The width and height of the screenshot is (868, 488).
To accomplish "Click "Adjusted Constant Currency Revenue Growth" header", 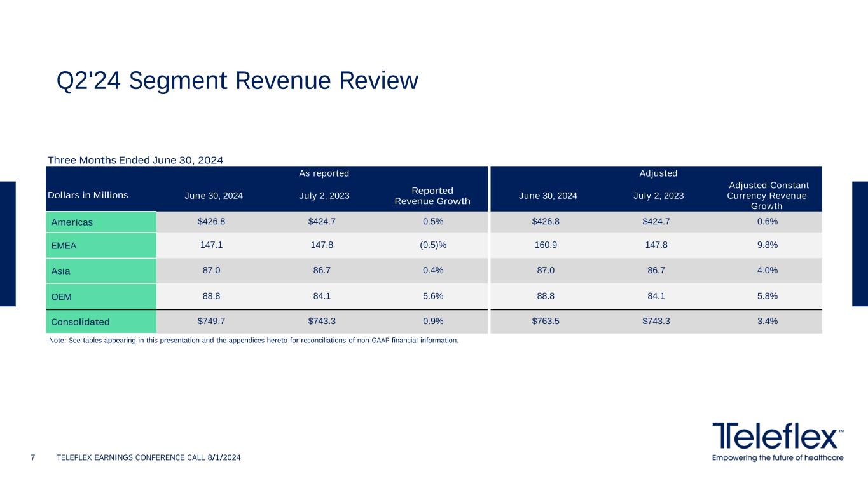I will coord(766,196).
